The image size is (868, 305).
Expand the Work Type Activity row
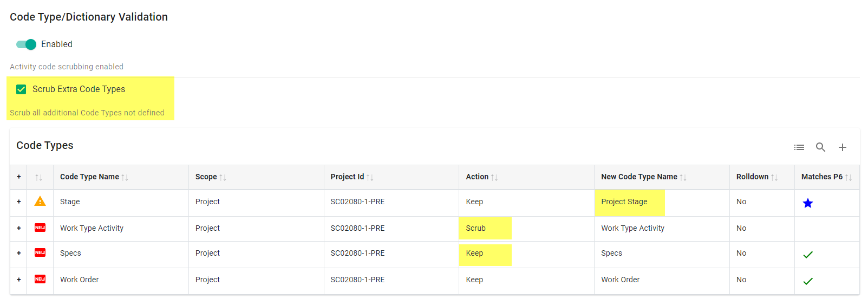coord(18,228)
